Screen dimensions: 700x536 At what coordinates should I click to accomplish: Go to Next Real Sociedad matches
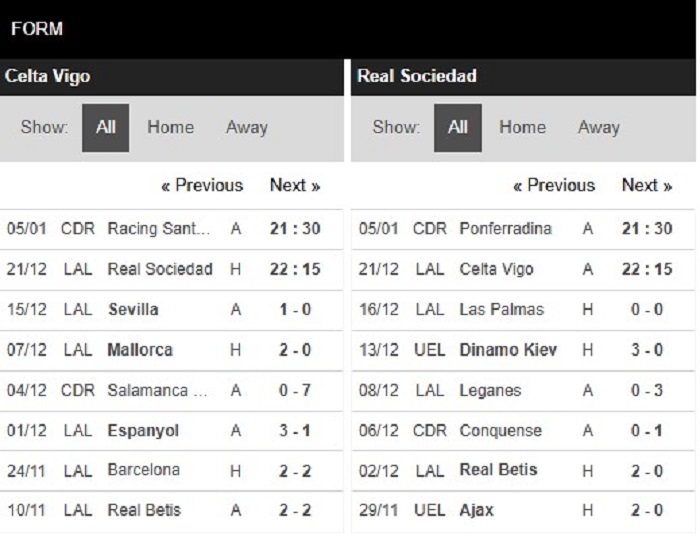coord(647,185)
